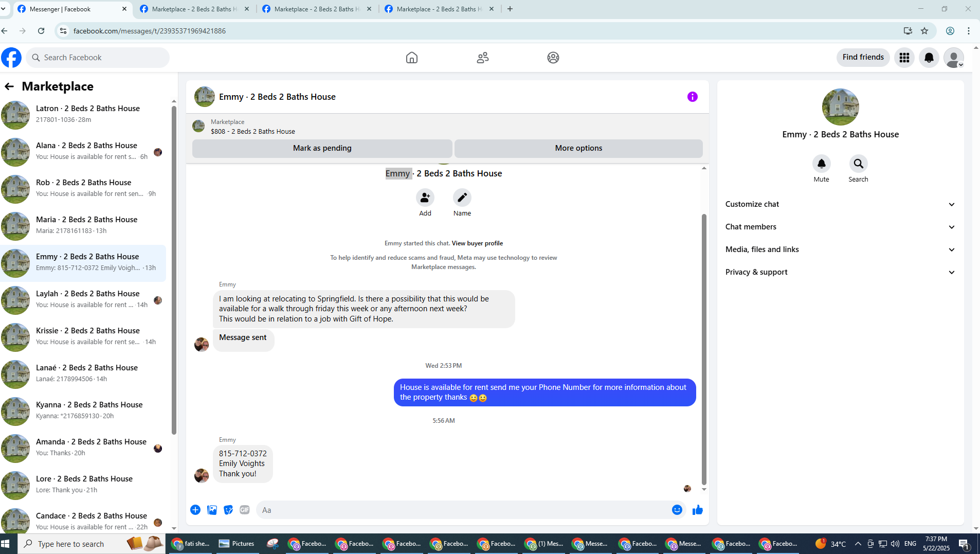Open Maria chat in list
The image size is (980, 554).
point(83,225)
